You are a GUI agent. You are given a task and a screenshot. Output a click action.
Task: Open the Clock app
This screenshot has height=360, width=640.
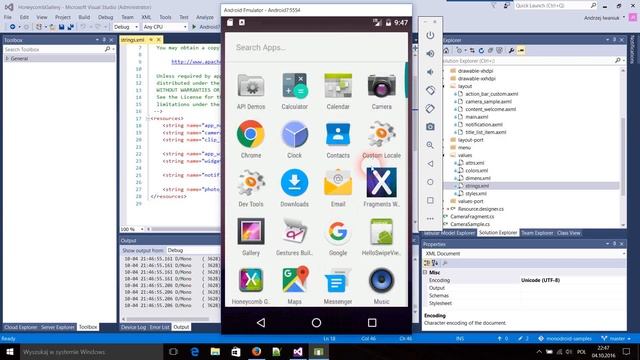(x=294, y=140)
